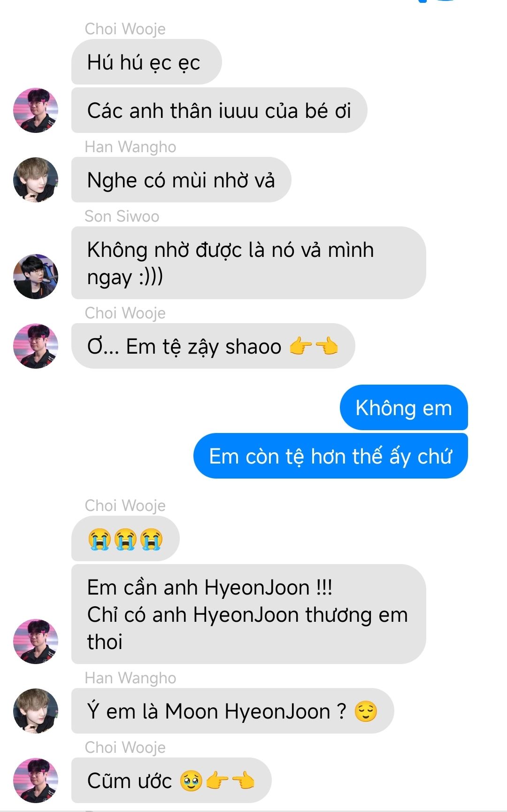507x812 pixels.
Task: Tap blue 'Em còn tệ hơn thế ấy chứ' bubble
Action: [330, 456]
